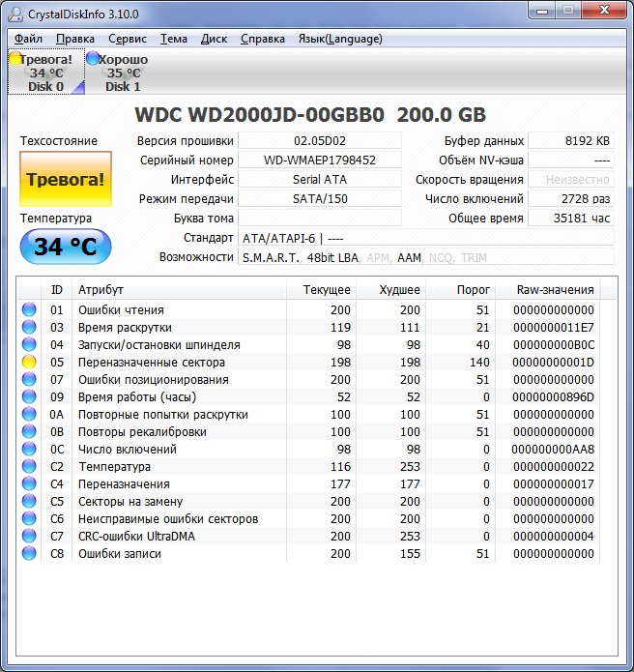The width and height of the screenshot is (634, 672).
Task: Click the Объём NV-кэша value field
Action: click(571, 160)
